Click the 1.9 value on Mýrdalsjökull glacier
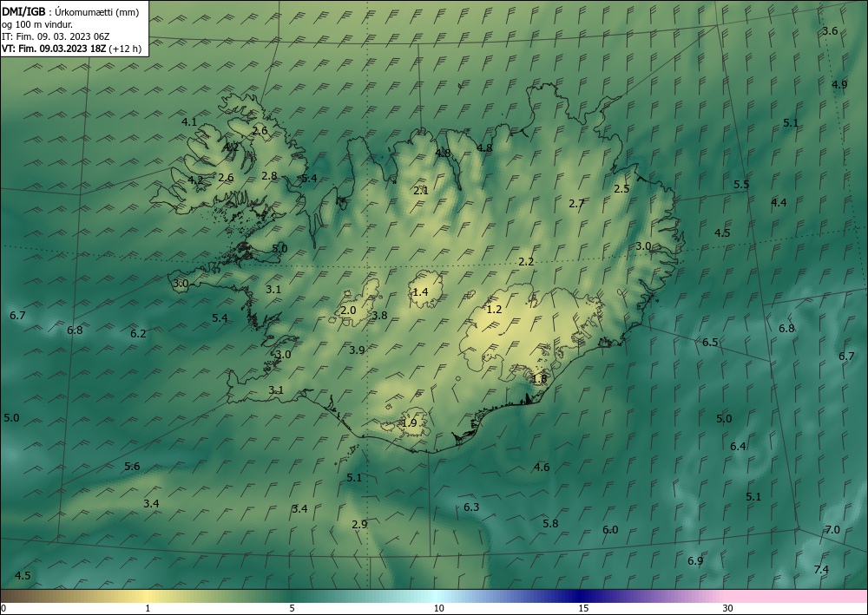 [409, 423]
